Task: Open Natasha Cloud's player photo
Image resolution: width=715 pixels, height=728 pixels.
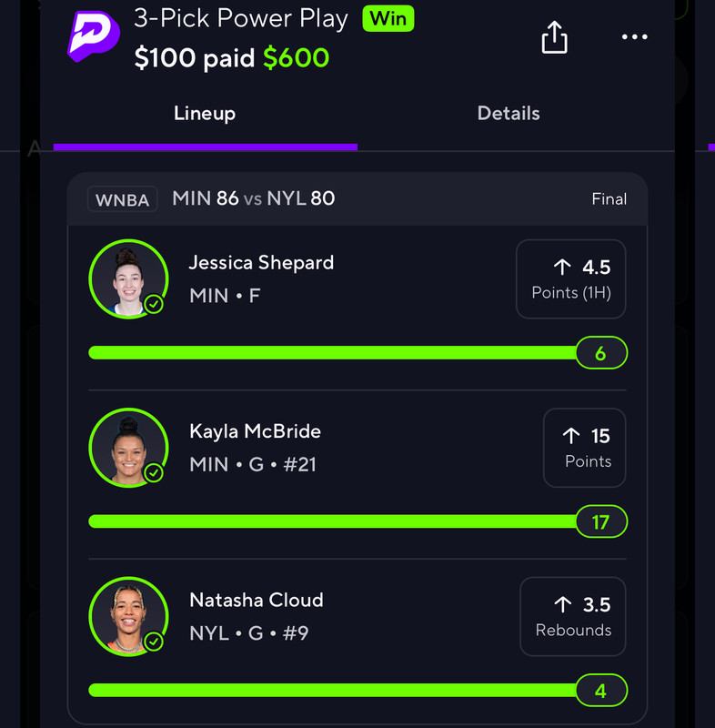Action: pos(128,616)
